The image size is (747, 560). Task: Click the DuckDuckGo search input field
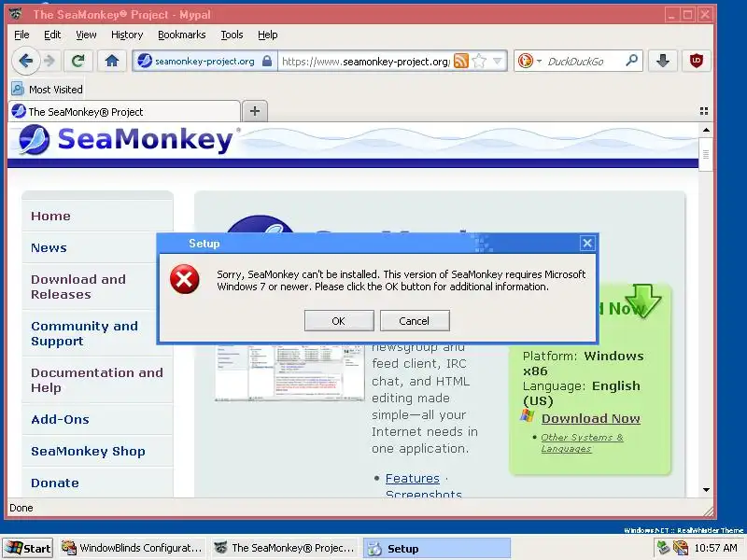coord(584,61)
